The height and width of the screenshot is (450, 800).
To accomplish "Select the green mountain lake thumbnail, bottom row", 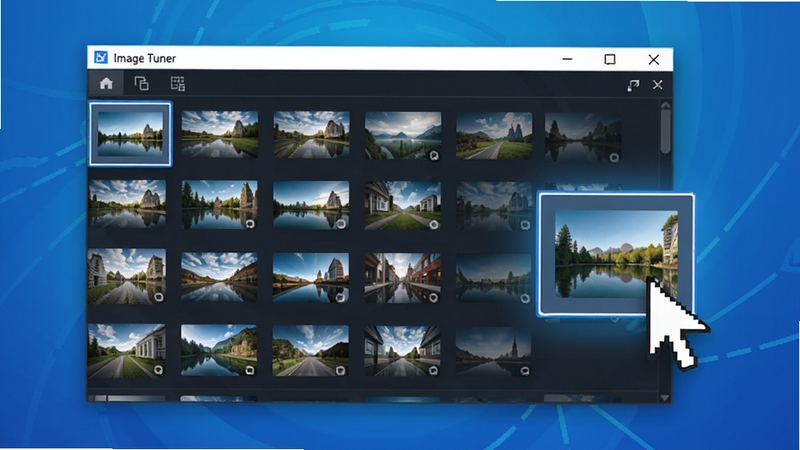I will click(219, 351).
